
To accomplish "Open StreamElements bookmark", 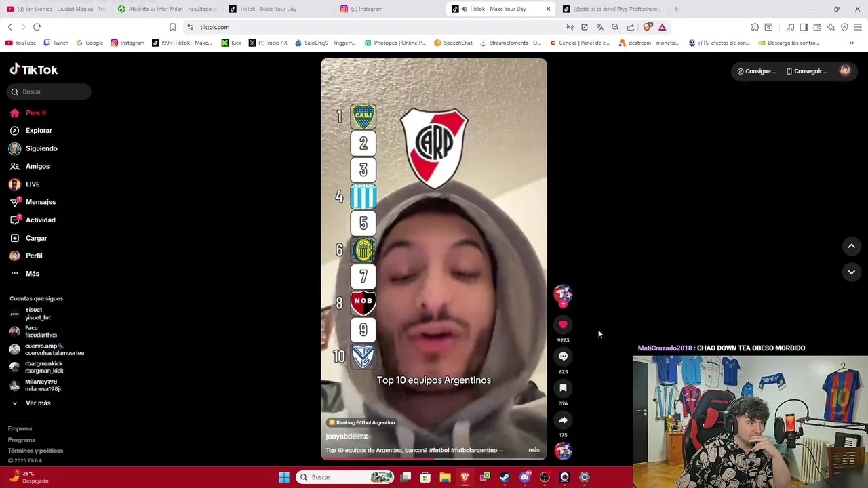I will [x=510, y=43].
